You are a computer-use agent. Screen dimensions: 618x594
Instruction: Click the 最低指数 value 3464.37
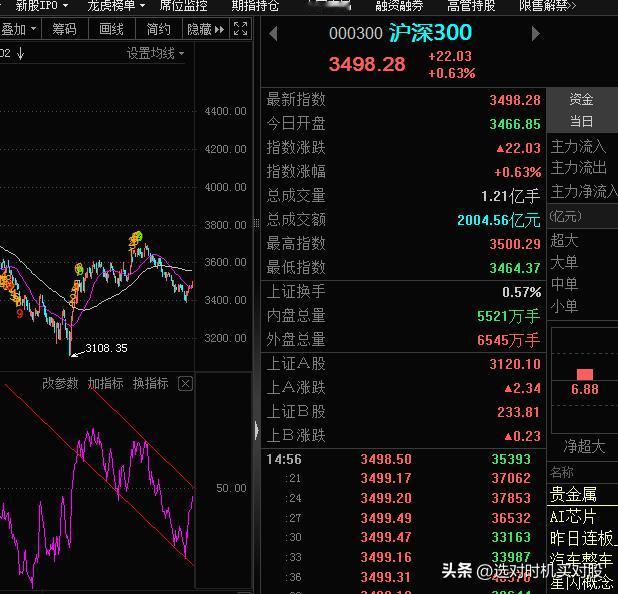click(515, 268)
